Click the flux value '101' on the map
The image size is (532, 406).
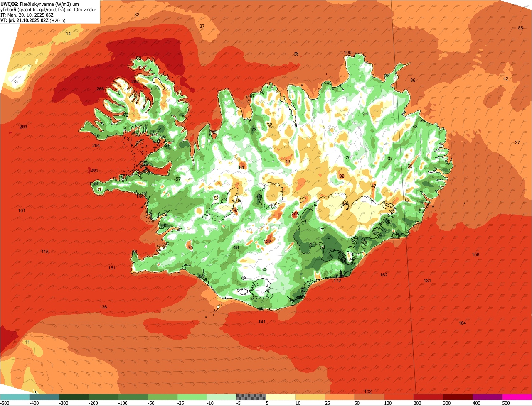22,210
